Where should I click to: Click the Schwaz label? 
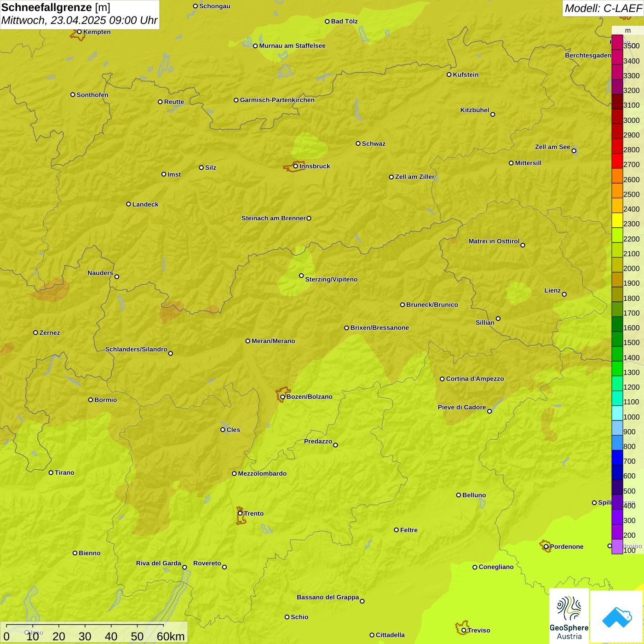point(374,144)
